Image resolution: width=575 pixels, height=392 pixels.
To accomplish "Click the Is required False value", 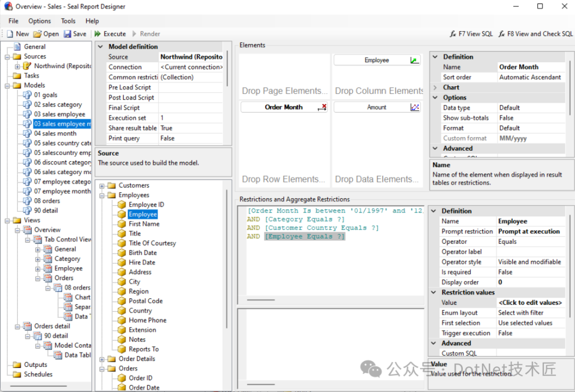I will (506, 272).
